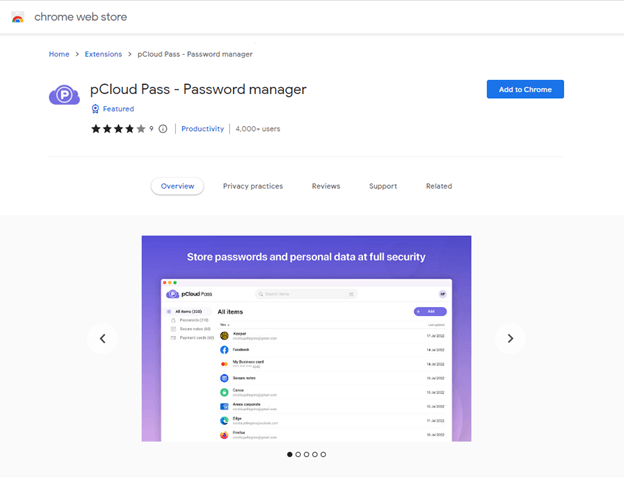Switch to the Support tab
The height and width of the screenshot is (477, 624).
click(383, 186)
